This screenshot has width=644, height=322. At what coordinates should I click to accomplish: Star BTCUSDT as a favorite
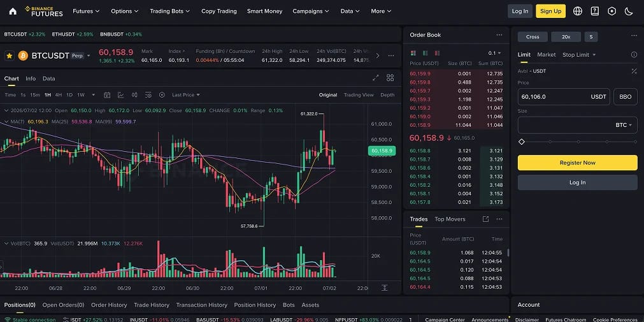coord(10,55)
